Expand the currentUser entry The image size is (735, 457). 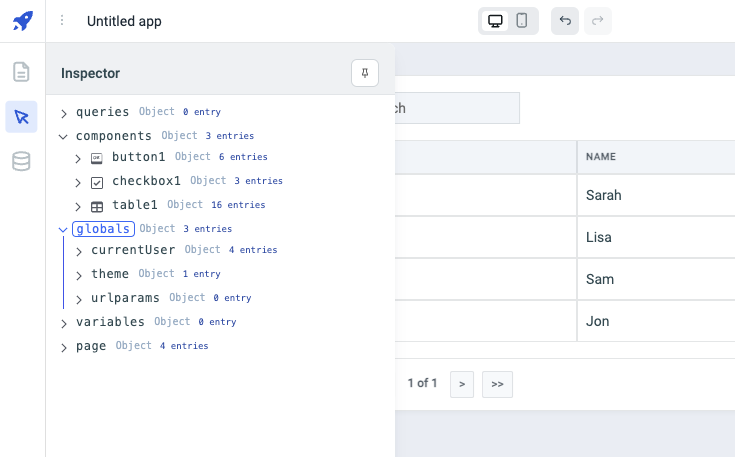click(x=79, y=251)
